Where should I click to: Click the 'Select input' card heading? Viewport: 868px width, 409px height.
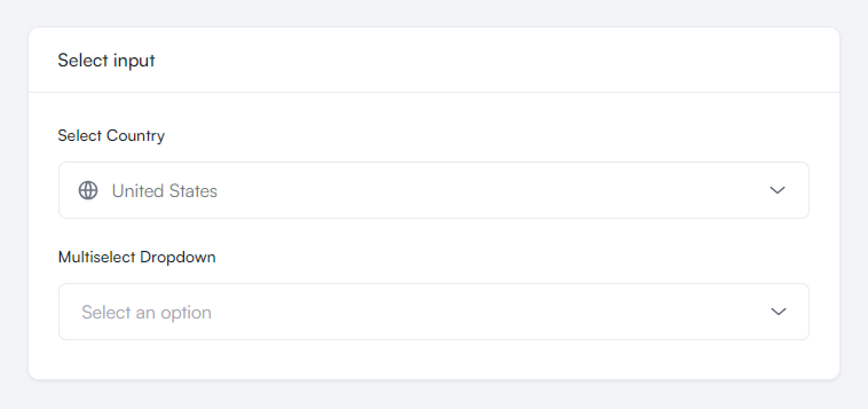point(106,60)
